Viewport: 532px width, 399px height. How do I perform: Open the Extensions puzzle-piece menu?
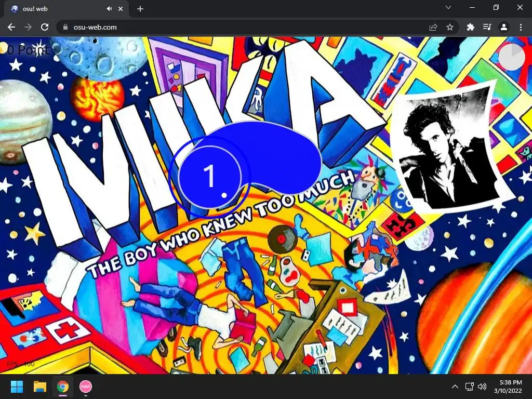pyautogui.click(x=471, y=27)
